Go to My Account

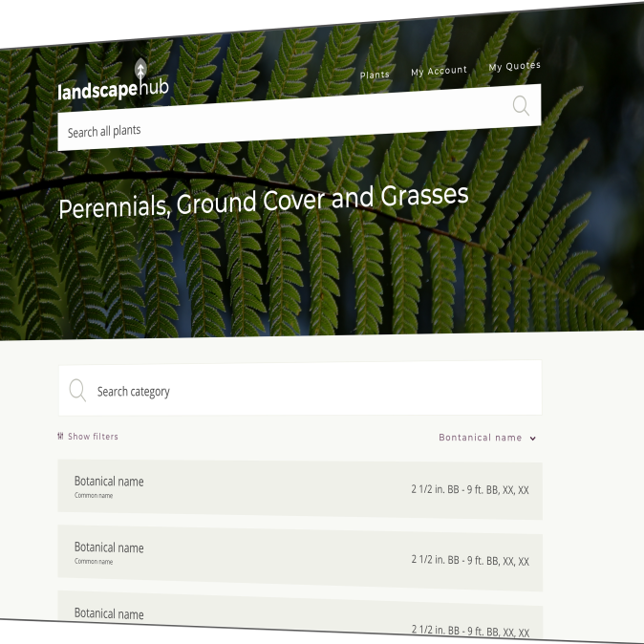(439, 71)
